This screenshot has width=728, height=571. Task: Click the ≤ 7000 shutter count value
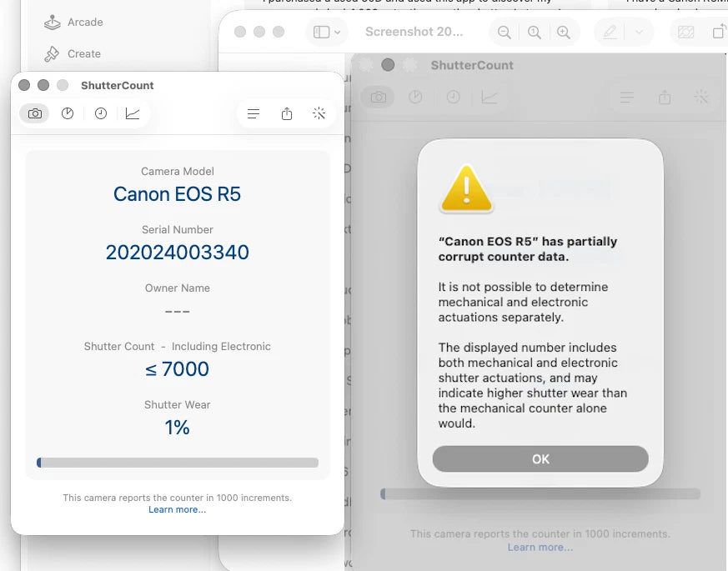pos(178,369)
